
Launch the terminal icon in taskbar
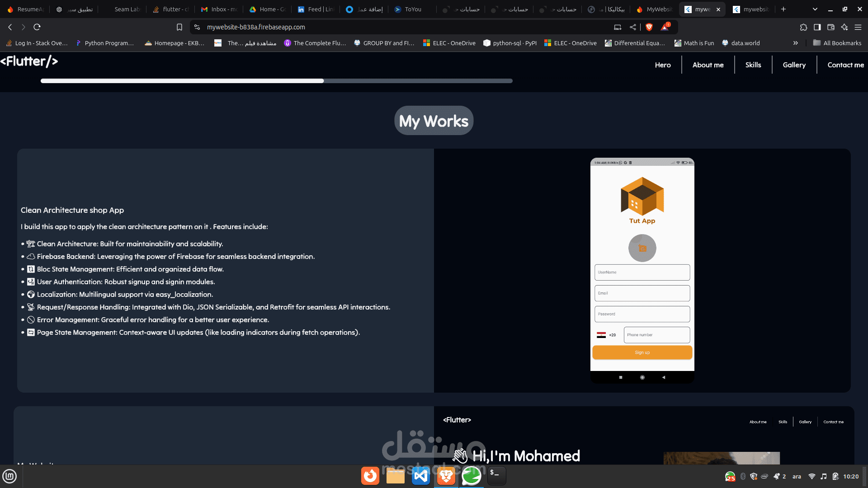click(496, 476)
